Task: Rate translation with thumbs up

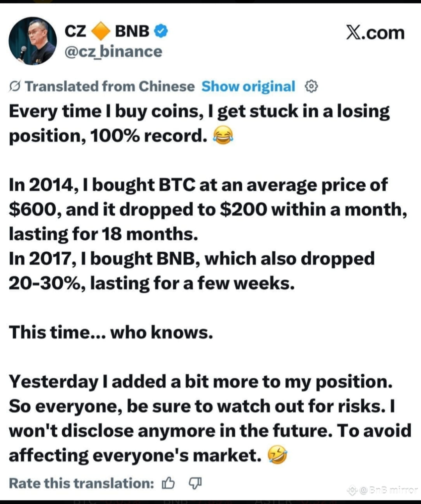Action: point(168,484)
